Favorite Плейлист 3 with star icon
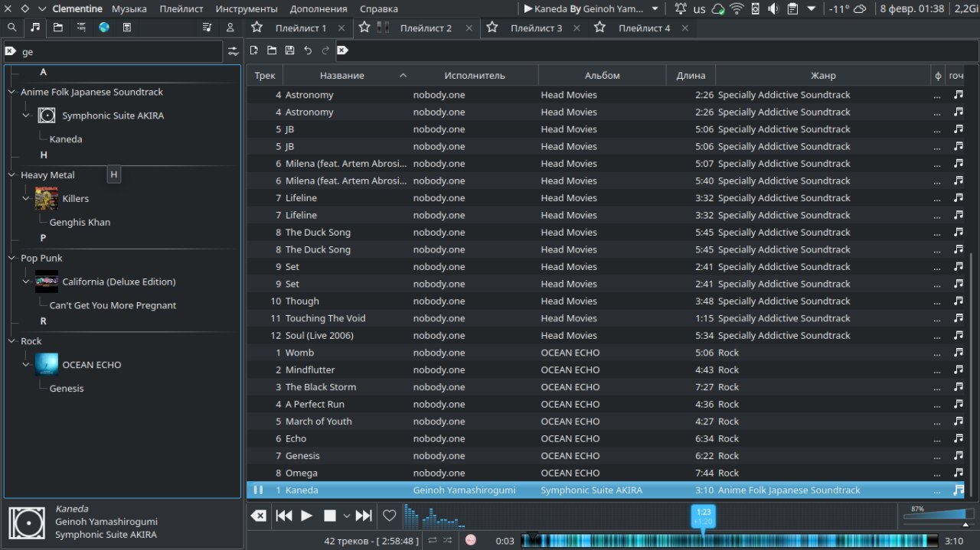980x550 pixels. tap(494, 28)
